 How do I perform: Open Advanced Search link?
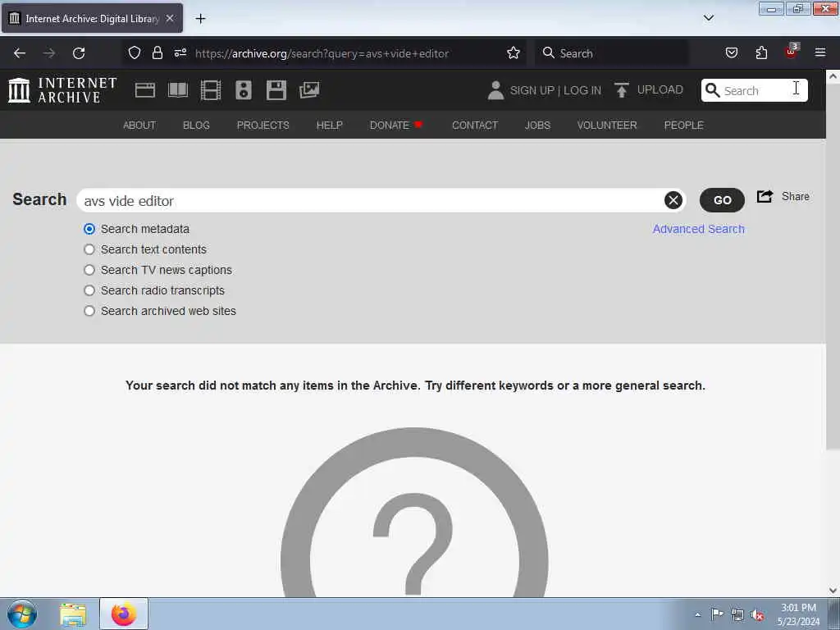698,229
